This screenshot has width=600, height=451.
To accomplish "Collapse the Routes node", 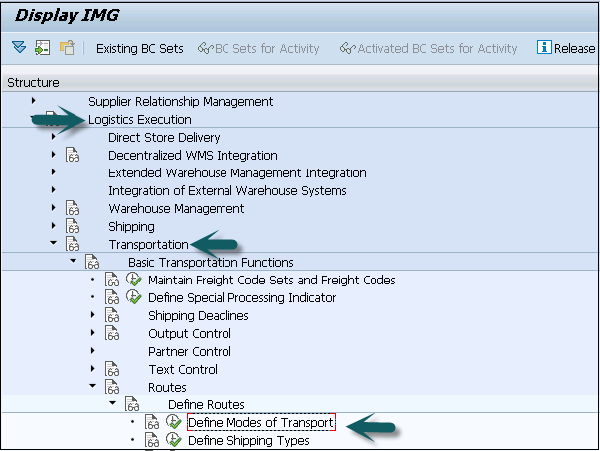I will (93, 387).
